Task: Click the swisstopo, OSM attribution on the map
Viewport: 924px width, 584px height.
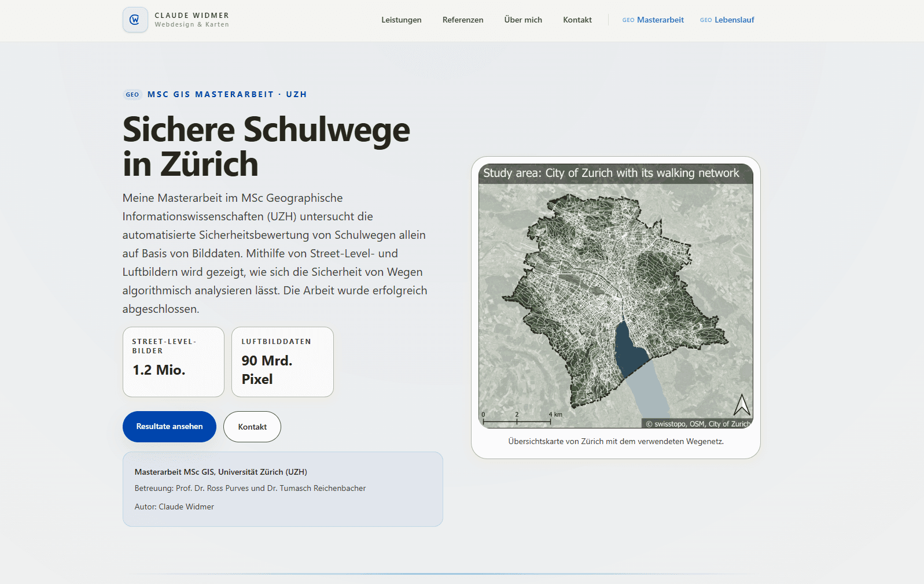Action: 698,424
